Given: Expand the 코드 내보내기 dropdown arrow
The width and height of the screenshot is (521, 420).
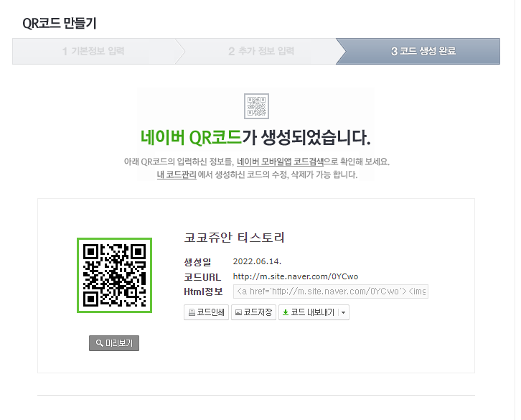Looking at the screenshot, I should point(344,312).
